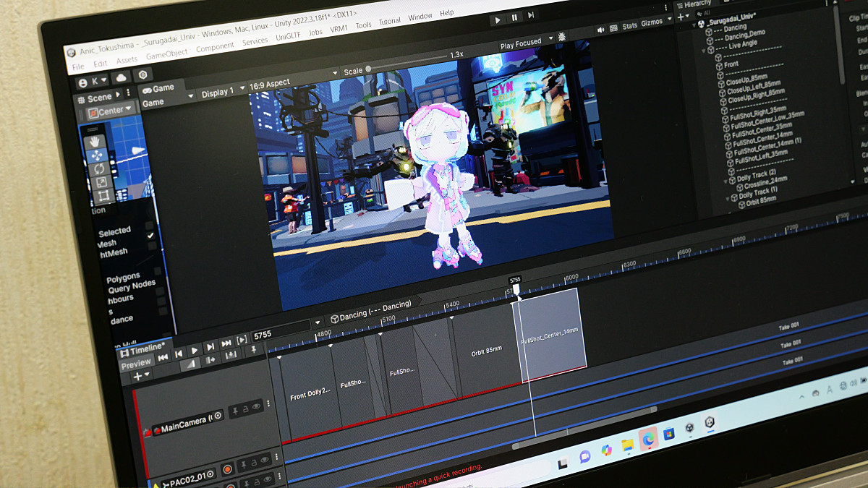Open the 16:9 Aspect dropdown
Image resolution: width=868 pixels, height=488 pixels.
click(294, 80)
